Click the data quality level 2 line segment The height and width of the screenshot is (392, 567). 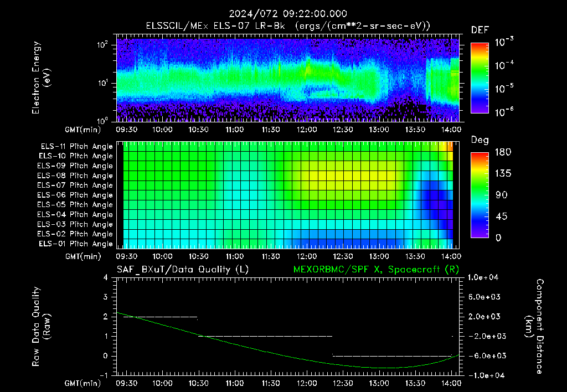click(161, 317)
